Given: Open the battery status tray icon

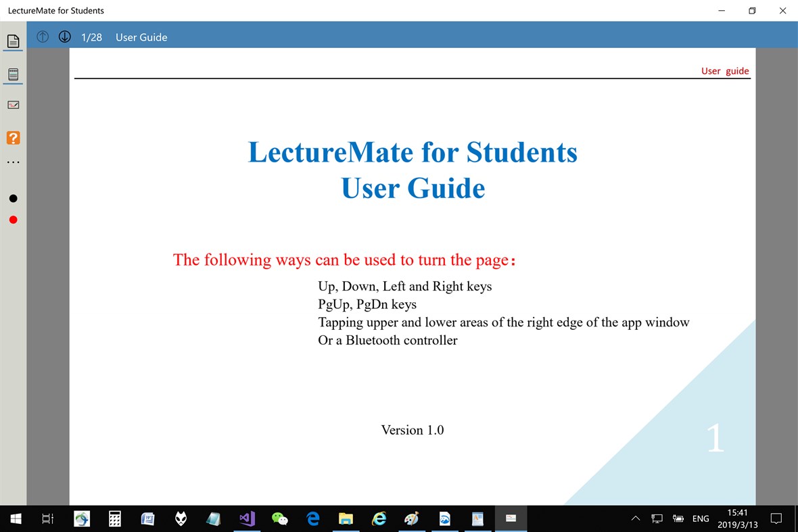Looking at the screenshot, I should [x=678, y=518].
